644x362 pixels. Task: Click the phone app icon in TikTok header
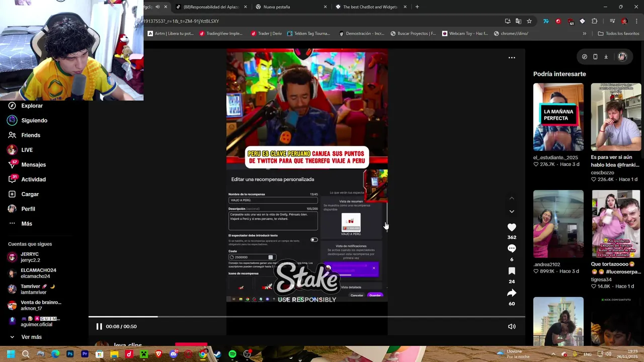point(595,57)
